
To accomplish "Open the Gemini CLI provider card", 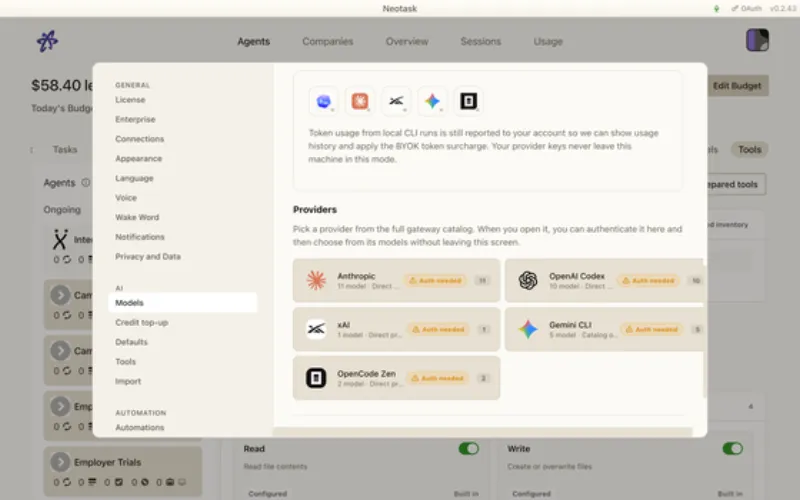I will click(x=604, y=329).
